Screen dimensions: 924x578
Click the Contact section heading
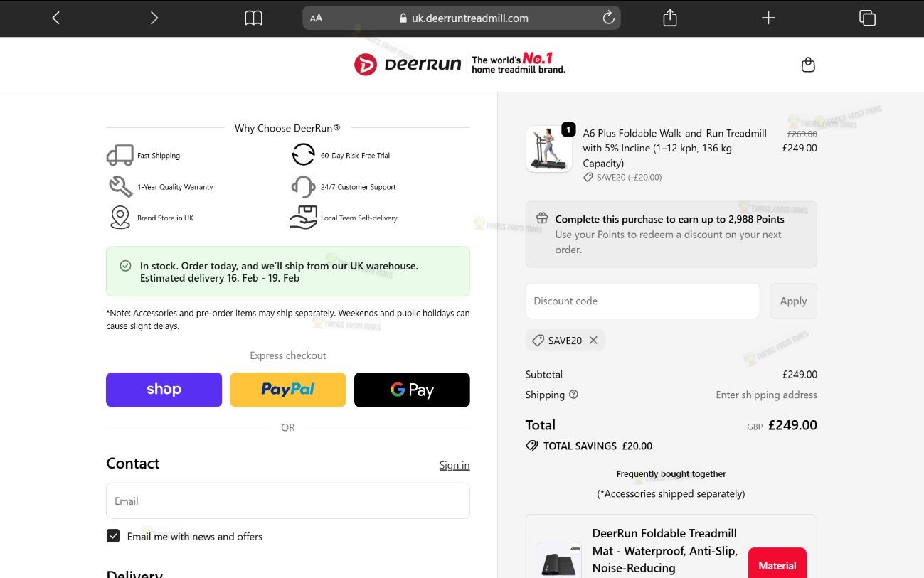pos(133,464)
